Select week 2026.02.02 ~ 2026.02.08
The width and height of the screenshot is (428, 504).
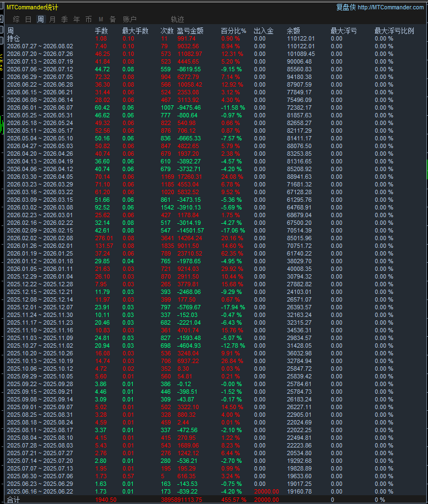point(40,238)
